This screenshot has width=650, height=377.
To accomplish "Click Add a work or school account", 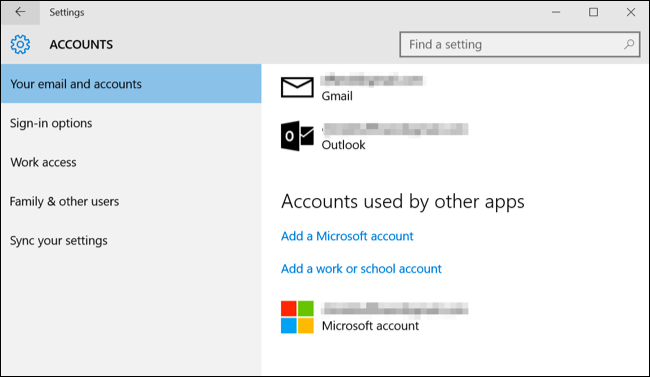I will click(x=361, y=269).
